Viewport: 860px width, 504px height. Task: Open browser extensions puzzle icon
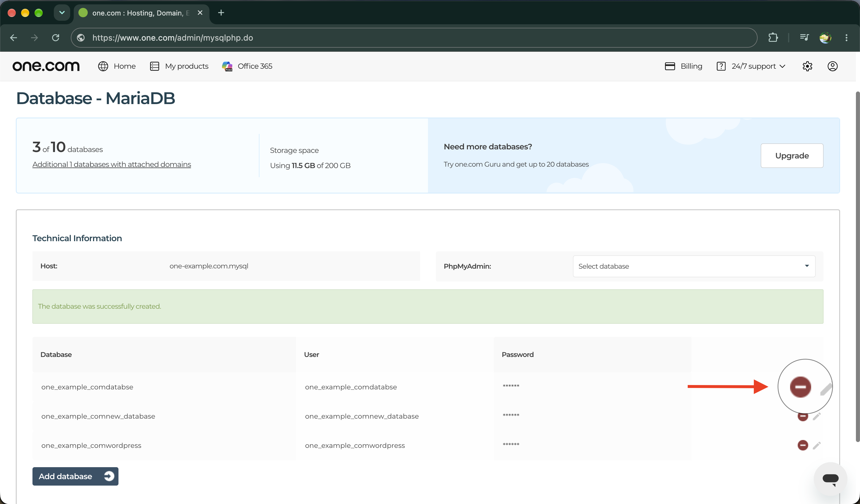click(773, 37)
